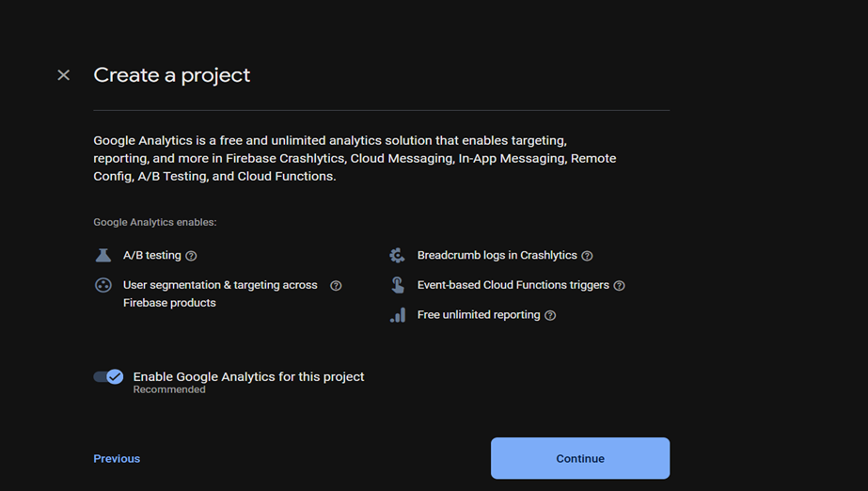Viewport: 868px width, 491px height.
Task: Open help for Breadcrumb logs in Crashlytics
Action: pyautogui.click(x=588, y=256)
